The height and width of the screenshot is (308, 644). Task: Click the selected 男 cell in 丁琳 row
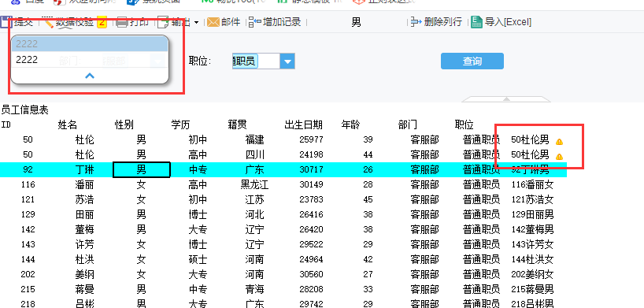[x=141, y=170]
